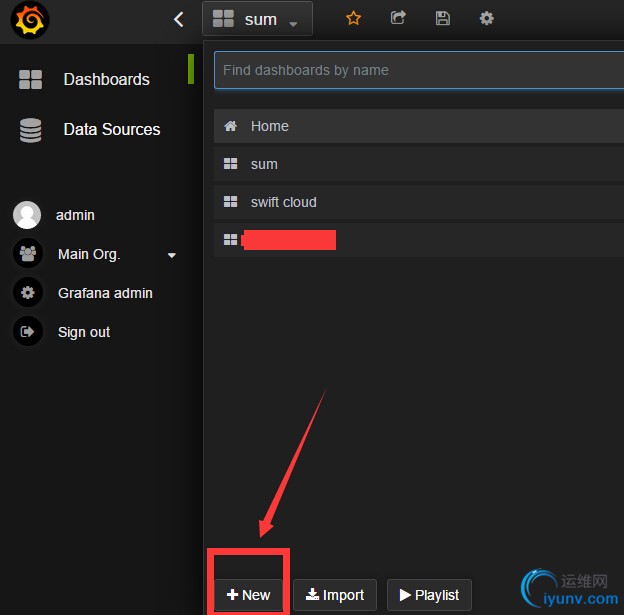Create a new dashboard with New button
624x615 pixels.
click(248, 595)
